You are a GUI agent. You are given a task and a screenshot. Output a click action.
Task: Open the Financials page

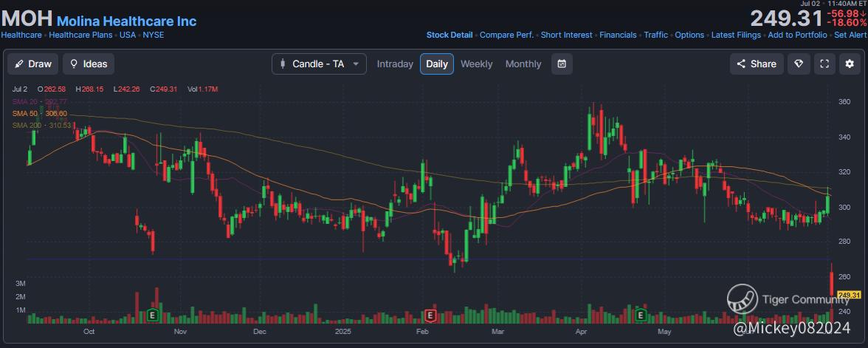point(619,35)
